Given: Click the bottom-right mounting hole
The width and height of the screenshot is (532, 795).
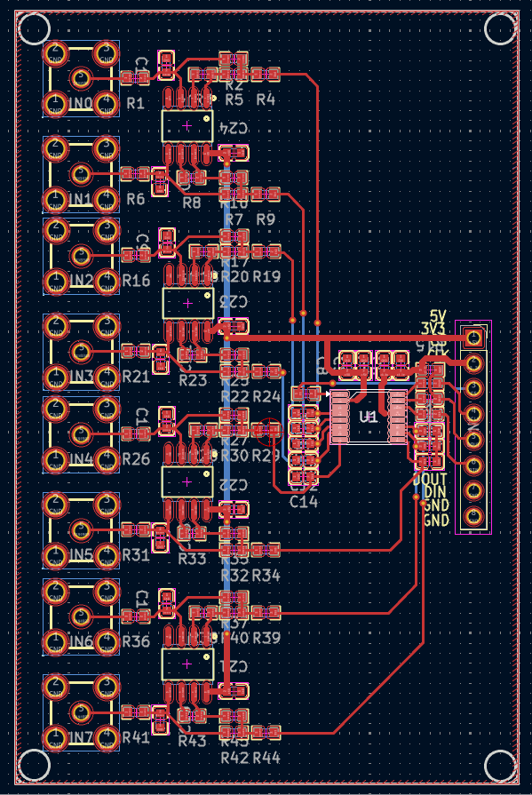Looking at the screenshot, I should pos(500,765).
